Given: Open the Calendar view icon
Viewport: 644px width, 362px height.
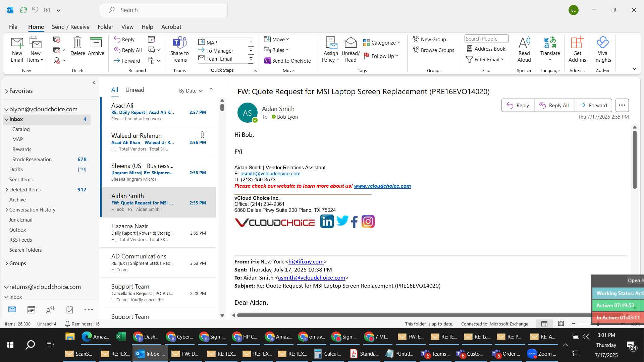Looking at the screenshot, I should [31, 310].
